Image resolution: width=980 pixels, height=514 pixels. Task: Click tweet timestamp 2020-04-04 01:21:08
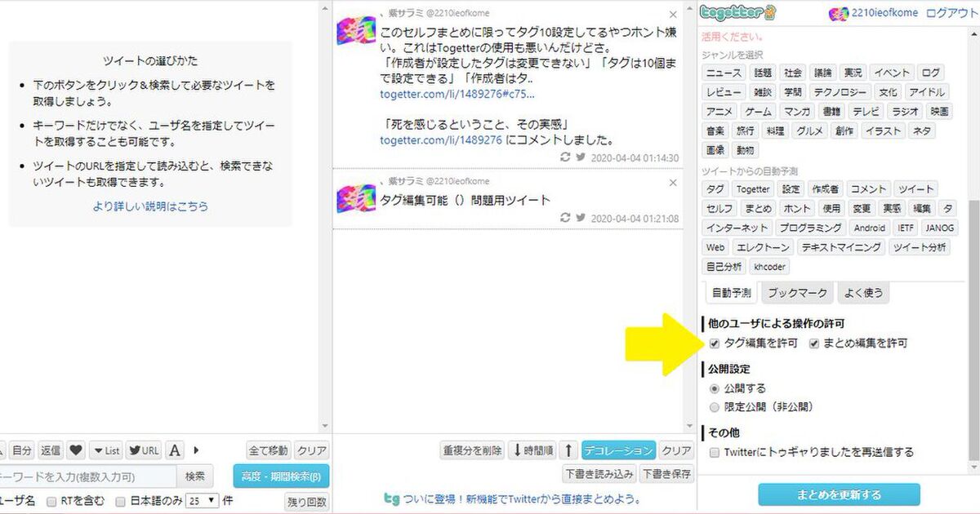point(635,218)
